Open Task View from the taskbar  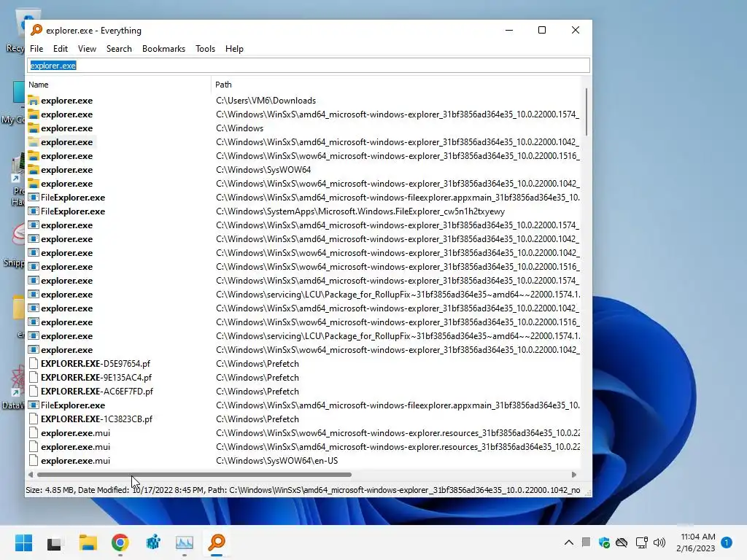click(x=54, y=542)
